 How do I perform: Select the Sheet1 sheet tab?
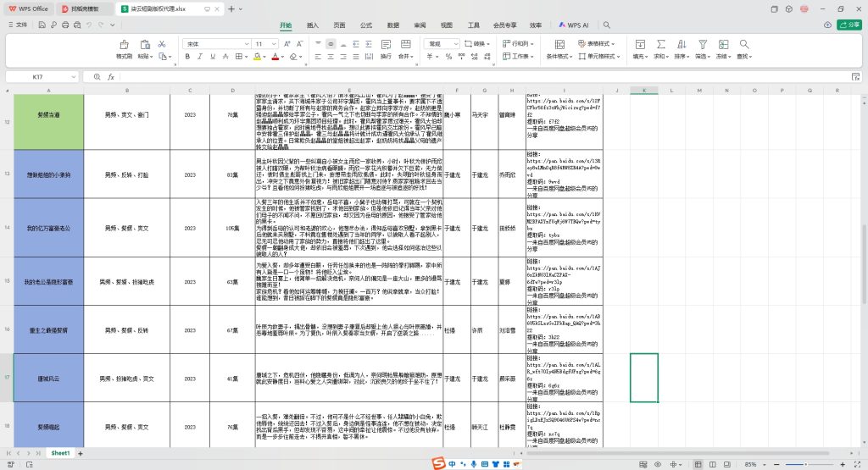tap(60, 453)
